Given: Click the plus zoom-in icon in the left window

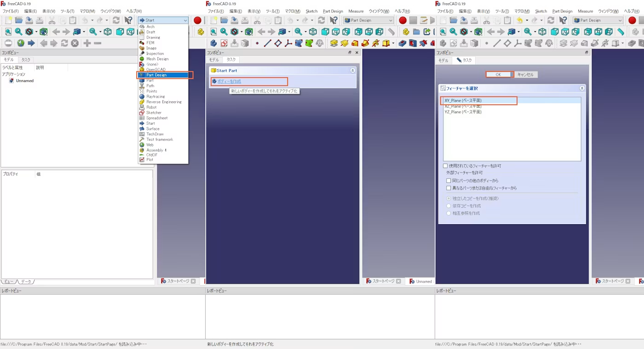Looking at the screenshot, I should pos(87,43).
